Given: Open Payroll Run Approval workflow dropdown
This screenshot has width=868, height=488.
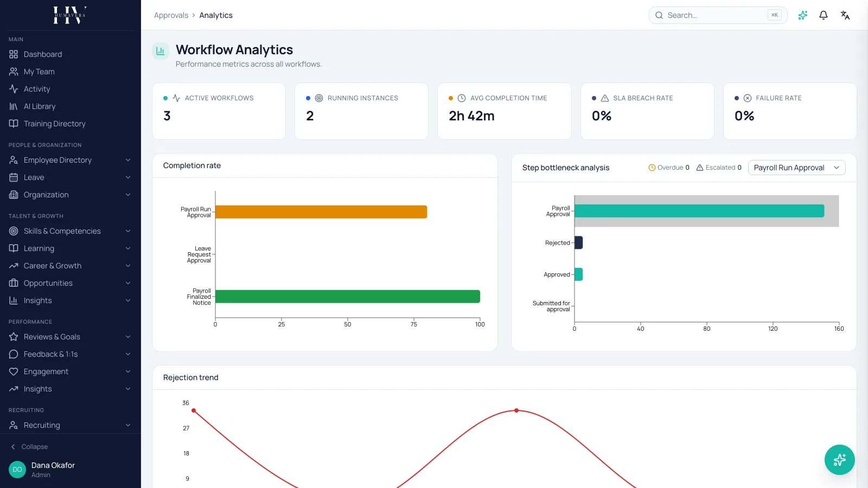Looking at the screenshot, I should pyautogui.click(x=796, y=168).
